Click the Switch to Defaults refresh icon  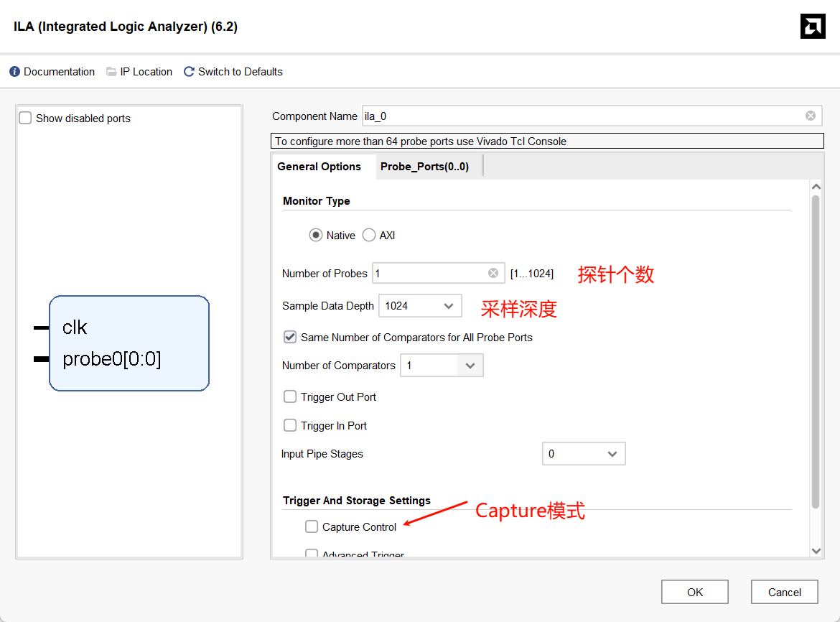(x=189, y=72)
